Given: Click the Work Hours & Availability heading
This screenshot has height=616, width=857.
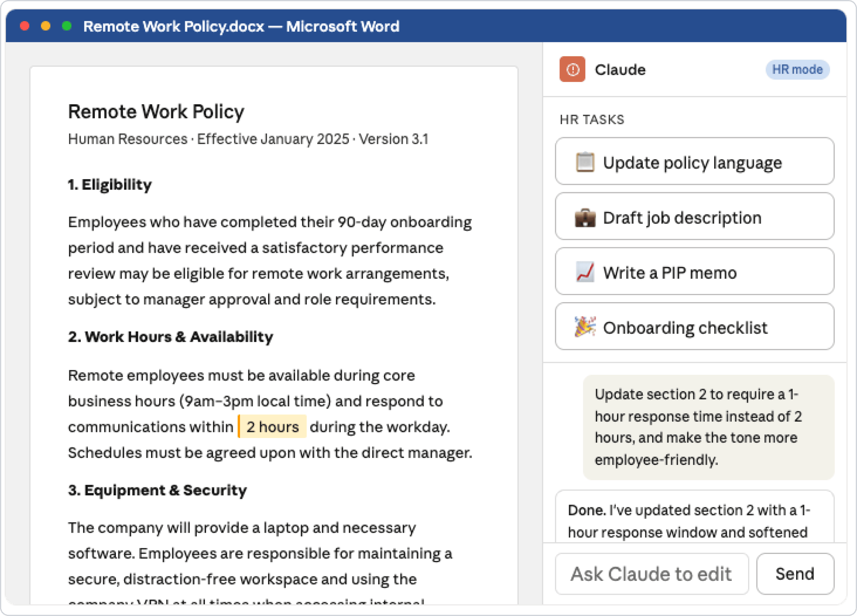Looking at the screenshot, I should coord(170,337).
